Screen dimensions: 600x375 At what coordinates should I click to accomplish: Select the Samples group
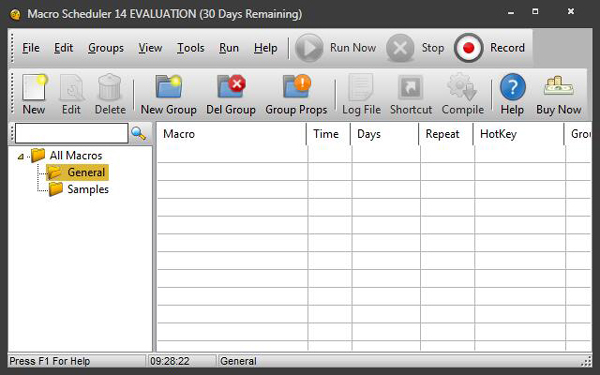pyautogui.click(x=79, y=189)
